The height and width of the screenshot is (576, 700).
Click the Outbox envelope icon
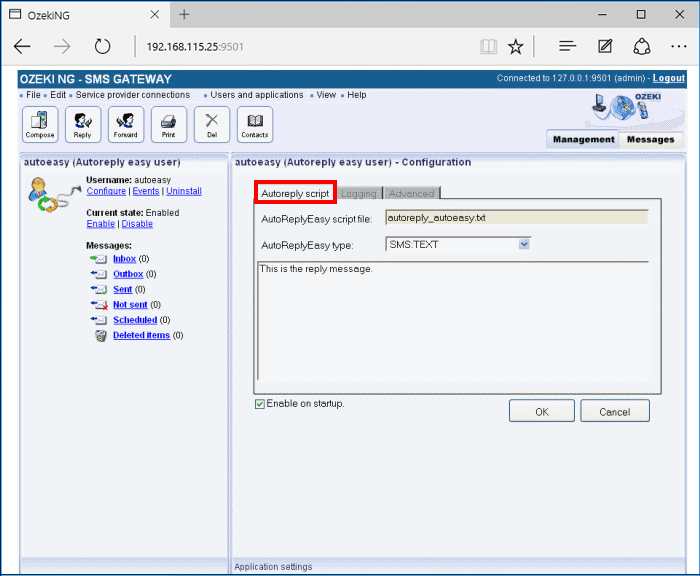[x=99, y=274]
